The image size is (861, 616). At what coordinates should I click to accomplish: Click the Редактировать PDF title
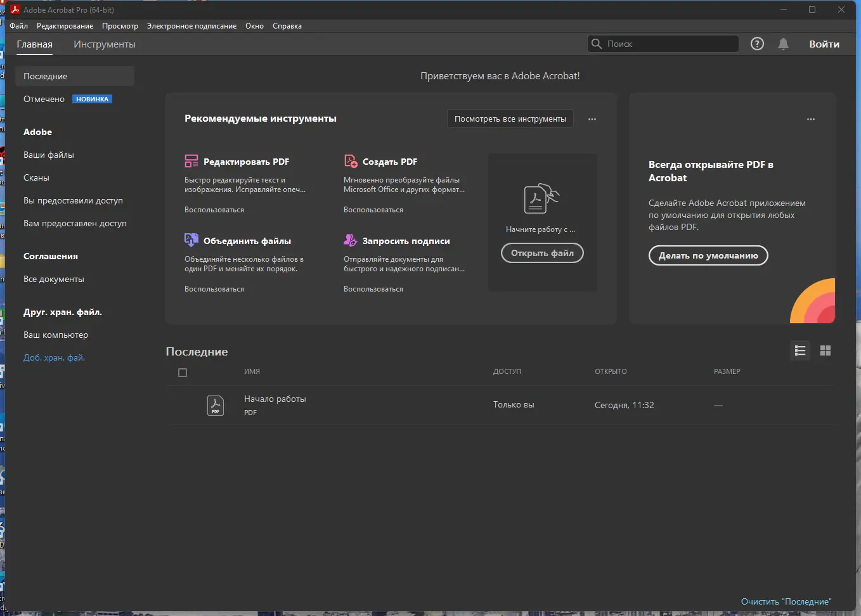[x=246, y=162]
